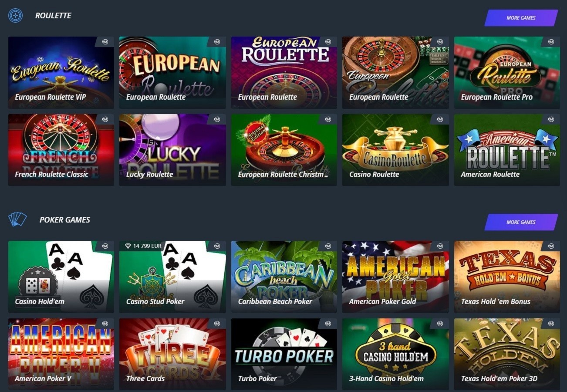The width and height of the screenshot is (567, 392).
Task: Launch the European Roulette Pro game
Action: pyautogui.click(x=507, y=72)
